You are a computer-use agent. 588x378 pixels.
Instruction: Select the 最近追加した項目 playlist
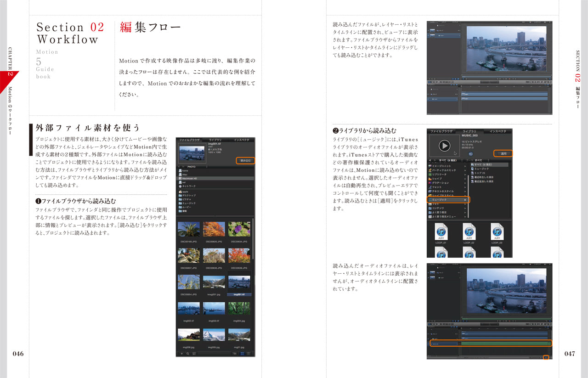[489, 181]
